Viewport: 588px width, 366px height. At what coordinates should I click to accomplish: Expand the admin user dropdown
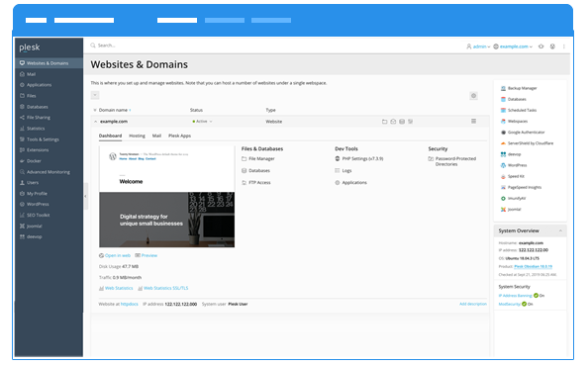pos(478,46)
